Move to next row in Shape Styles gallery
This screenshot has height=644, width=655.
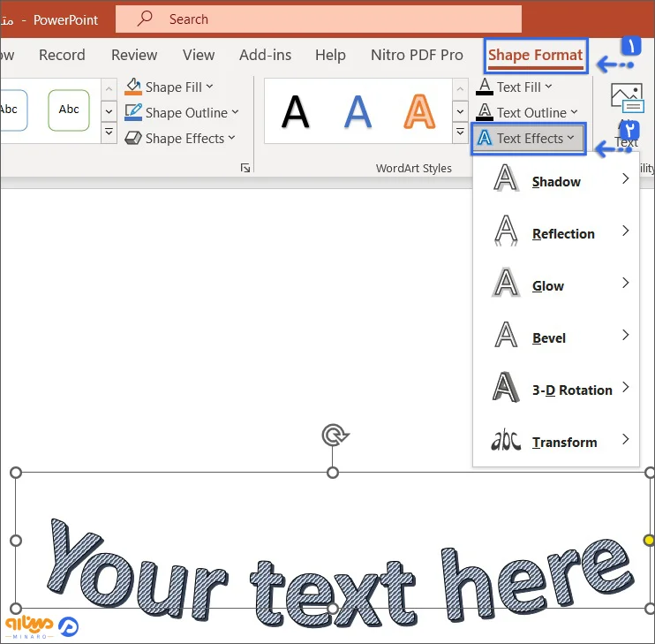tap(109, 111)
